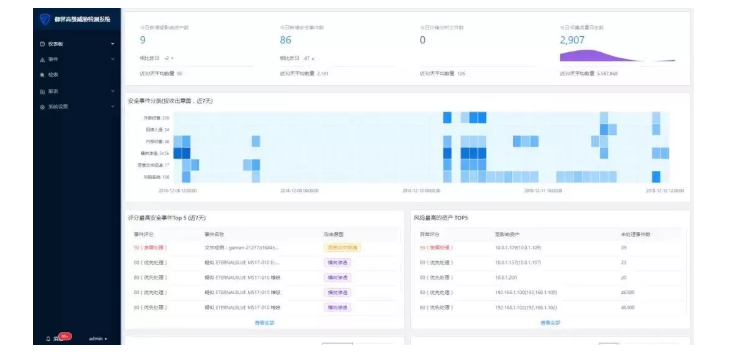Click the yellow attack-reason tag
This screenshot has height=364, width=729.
point(342,248)
